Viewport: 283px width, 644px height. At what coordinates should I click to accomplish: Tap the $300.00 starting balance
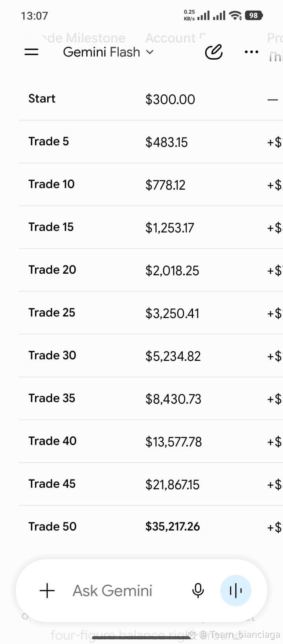[x=170, y=99]
